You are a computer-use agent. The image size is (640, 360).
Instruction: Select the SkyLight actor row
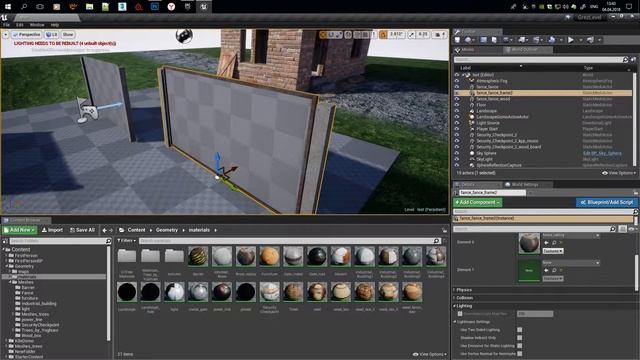543,159
